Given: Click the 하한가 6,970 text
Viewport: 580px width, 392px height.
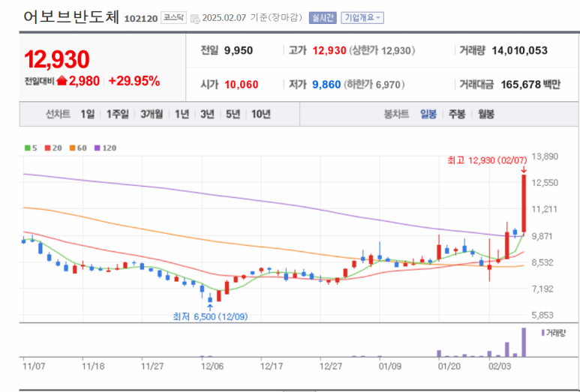Looking at the screenshot, I should (374, 85).
